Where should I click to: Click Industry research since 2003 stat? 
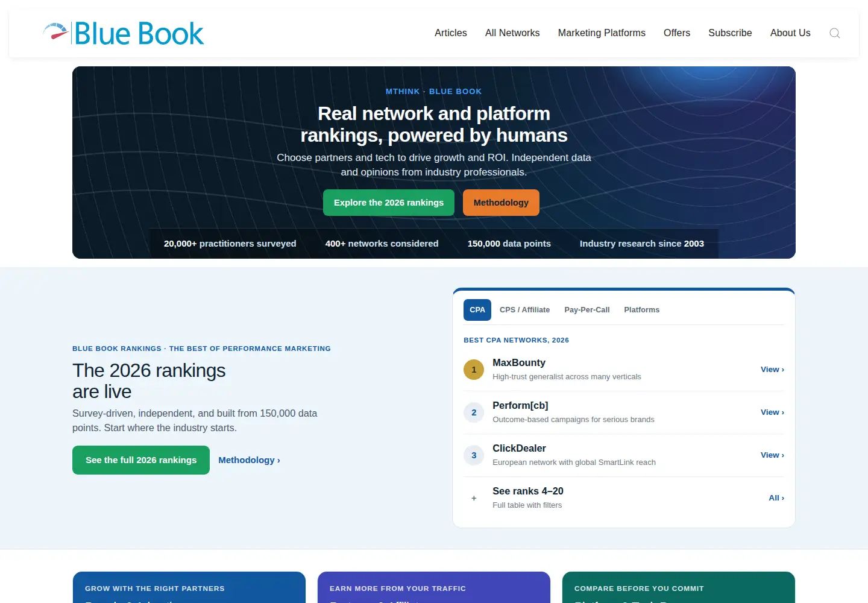[x=642, y=244]
